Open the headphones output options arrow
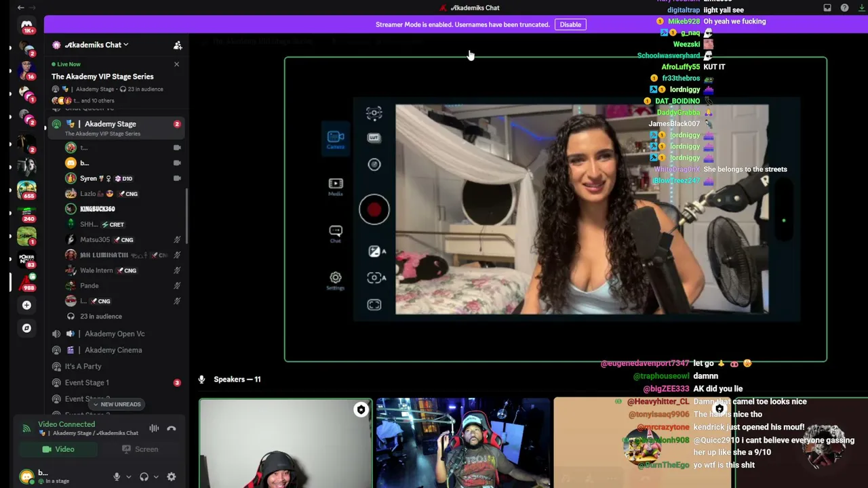The image size is (868, 488). 156,477
